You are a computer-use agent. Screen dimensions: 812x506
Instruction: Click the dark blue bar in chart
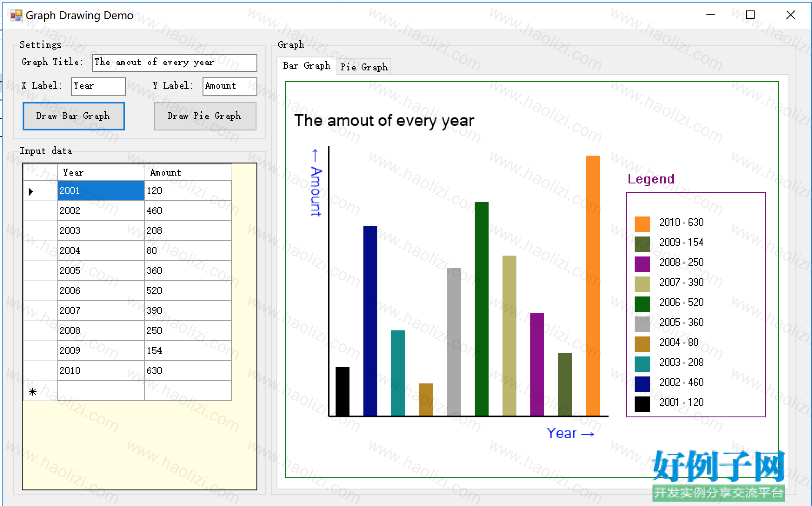click(370, 321)
